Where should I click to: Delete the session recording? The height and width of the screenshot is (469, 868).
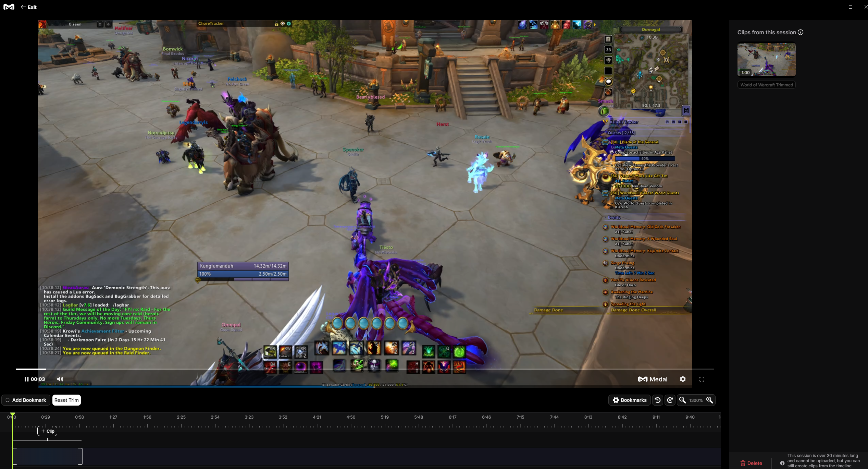pos(751,463)
